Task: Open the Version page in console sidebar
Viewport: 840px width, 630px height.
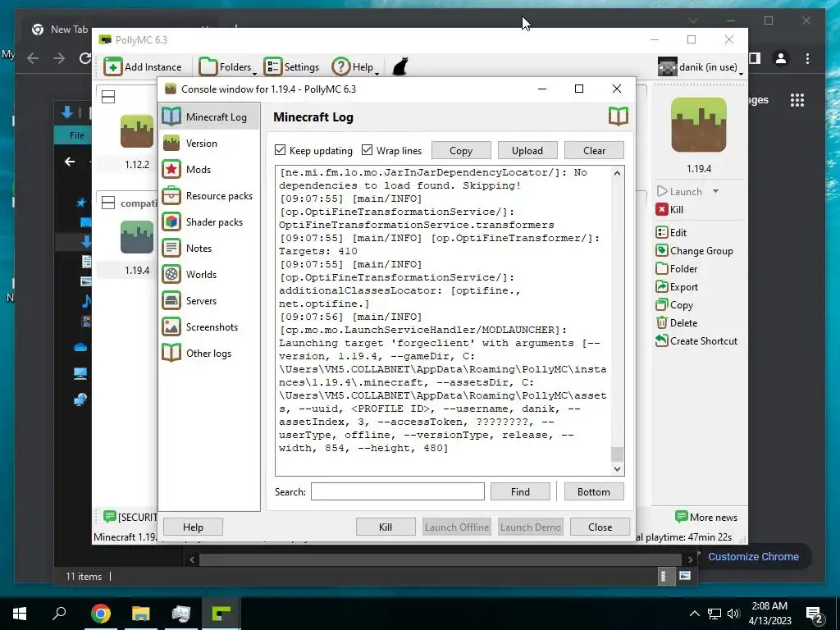Action: tap(209, 143)
